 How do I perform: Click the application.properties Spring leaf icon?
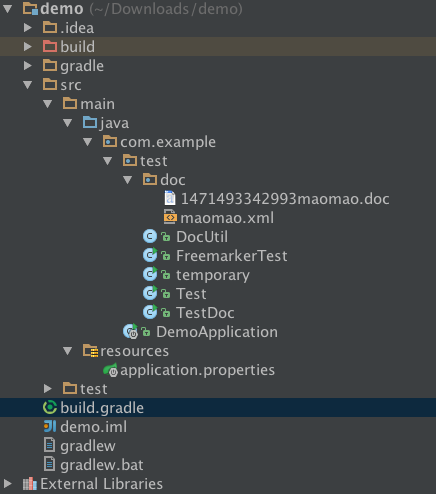110,370
